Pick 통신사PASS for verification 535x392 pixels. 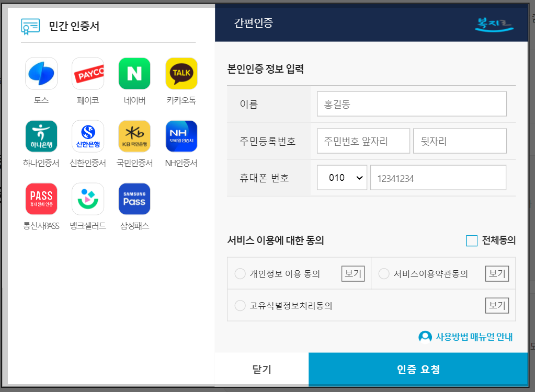41,199
